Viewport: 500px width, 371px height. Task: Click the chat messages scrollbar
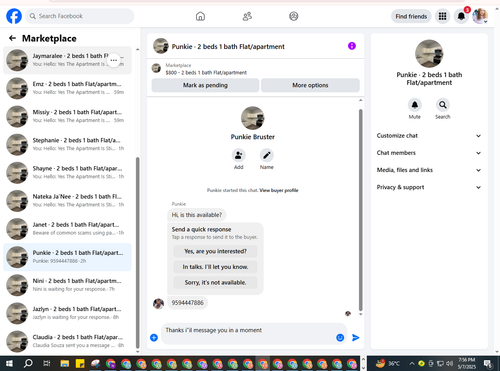click(x=360, y=210)
